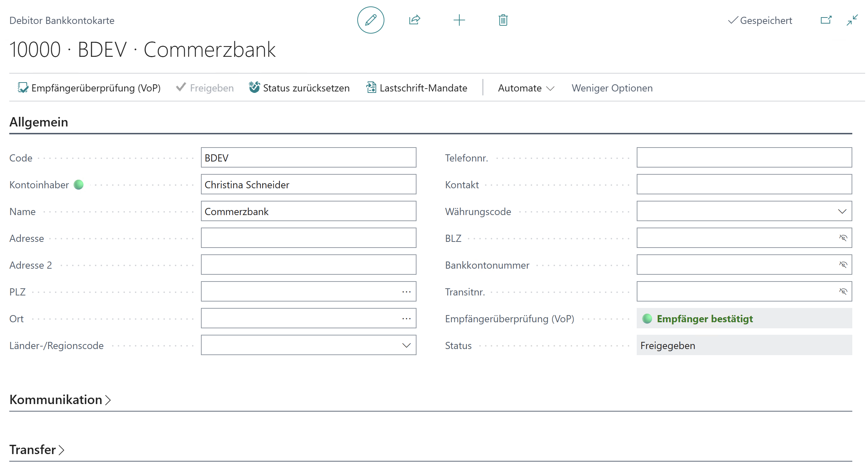Select Status zurücksetzen action
This screenshot has height=473, width=868.
click(x=299, y=88)
